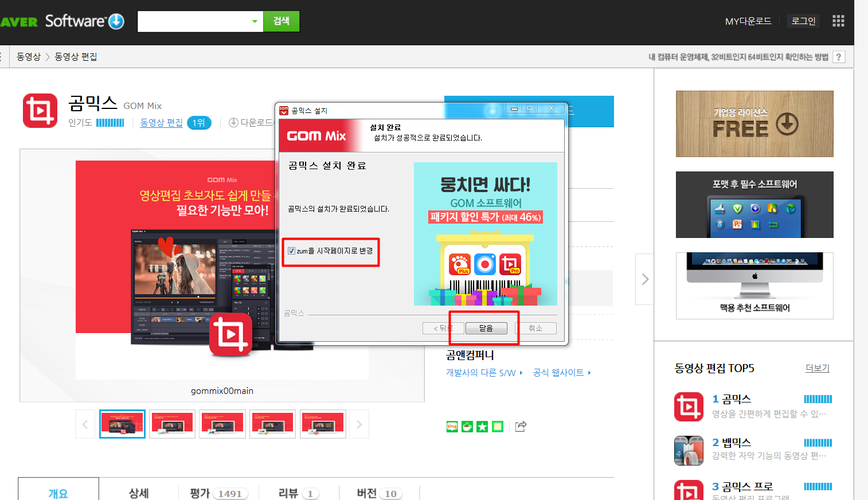Click the help question mark icon
The image size is (868, 500).
point(839,57)
